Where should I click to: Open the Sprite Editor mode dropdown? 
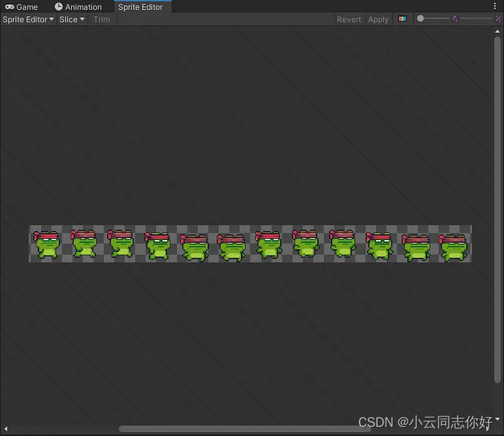click(x=28, y=20)
